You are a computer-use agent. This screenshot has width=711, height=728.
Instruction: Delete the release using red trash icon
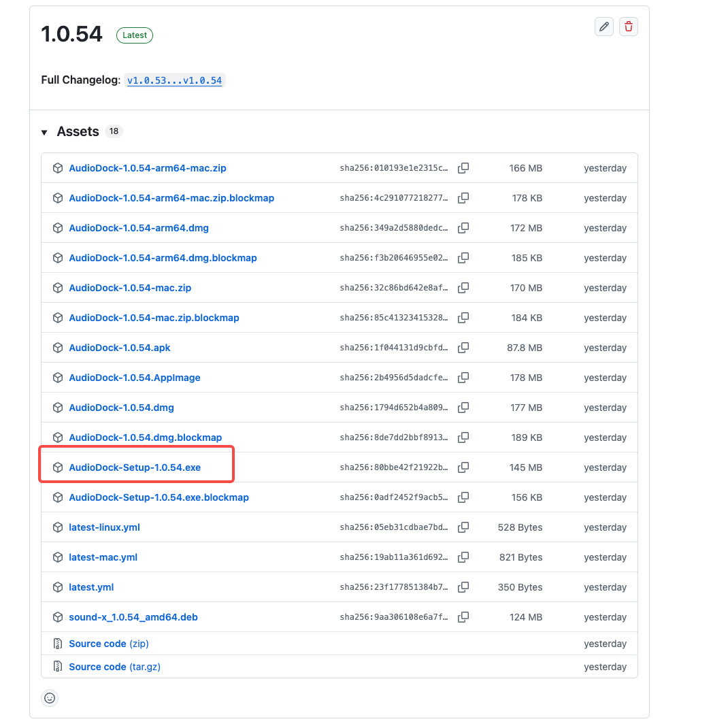point(629,27)
